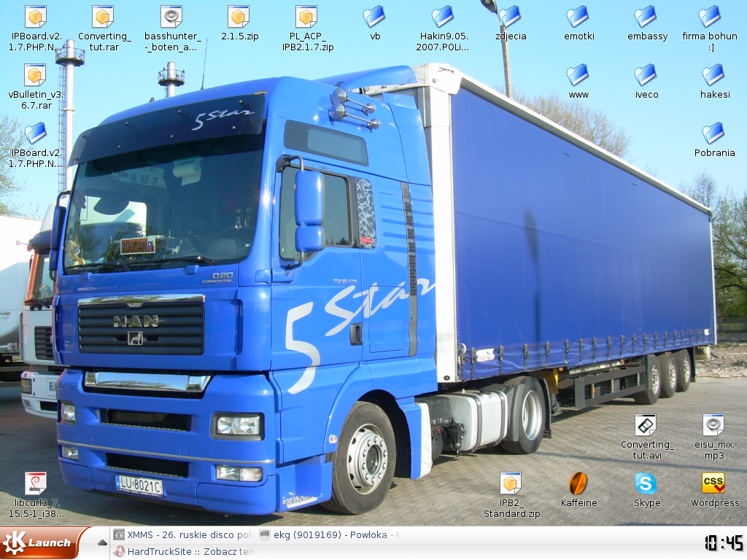Expand the panel arrow next to Launch
The image size is (747, 560).
pos(102,542)
